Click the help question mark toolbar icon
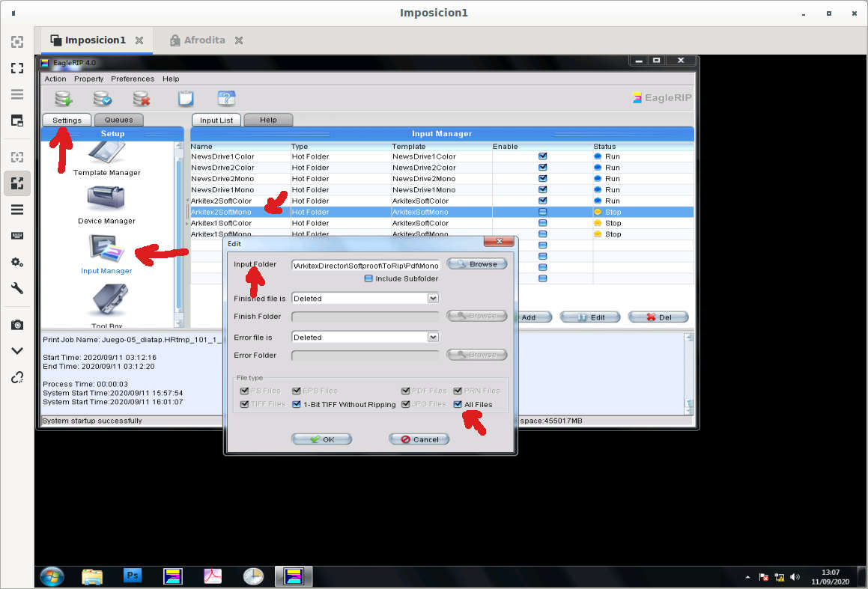The height and width of the screenshot is (589, 868). pyautogui.click(x=226, y=98)
